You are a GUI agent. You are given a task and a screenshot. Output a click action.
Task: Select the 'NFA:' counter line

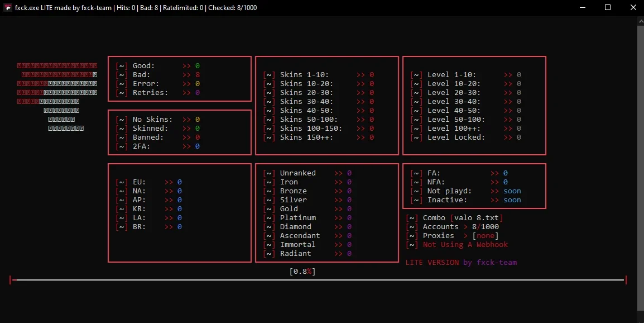coord(459,182)
